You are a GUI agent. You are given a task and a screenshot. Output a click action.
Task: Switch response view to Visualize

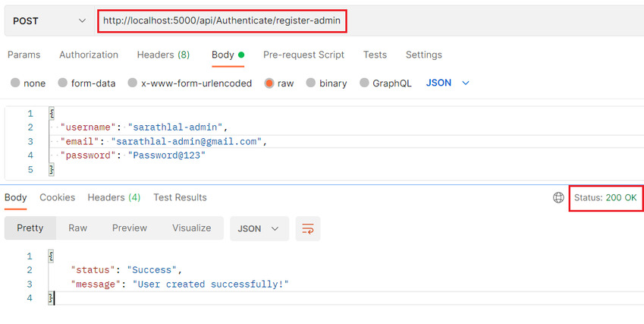[x=191, y=228]
